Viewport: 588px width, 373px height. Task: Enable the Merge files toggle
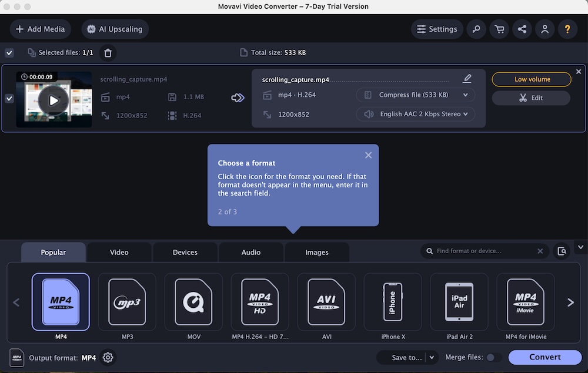493,357
